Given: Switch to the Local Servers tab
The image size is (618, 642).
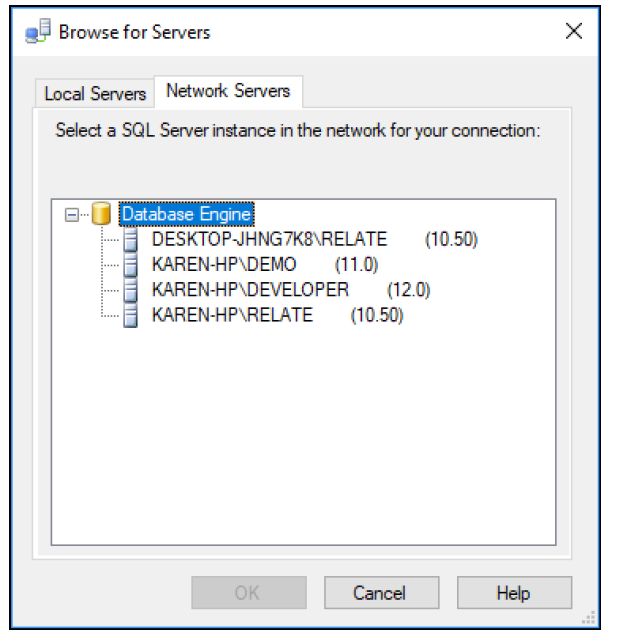Looking at the screenshot, I should coord(95,94).
